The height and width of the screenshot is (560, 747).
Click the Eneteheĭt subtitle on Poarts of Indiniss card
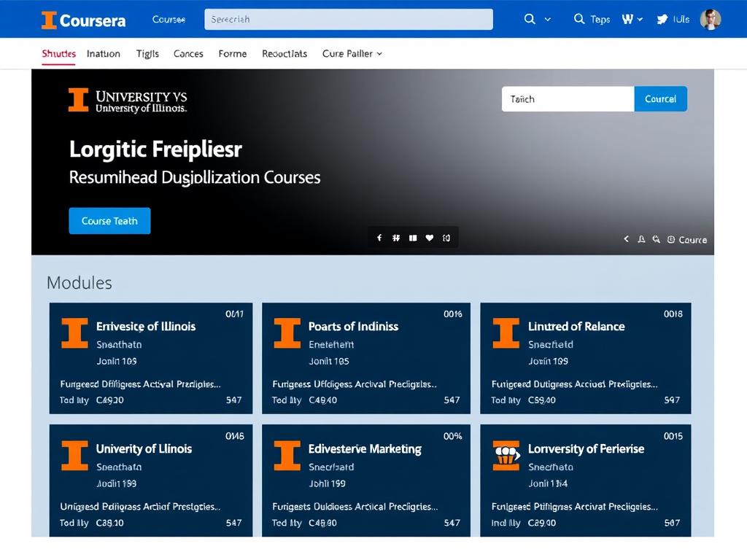331,344
